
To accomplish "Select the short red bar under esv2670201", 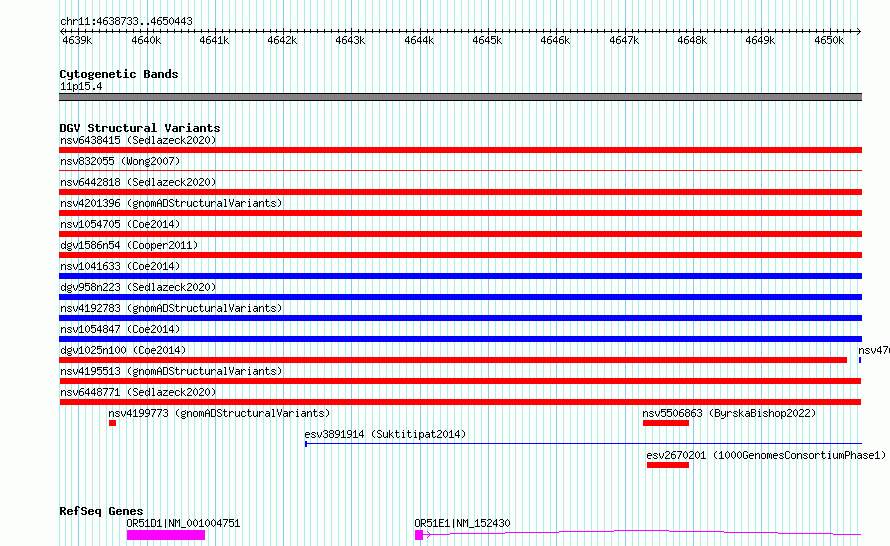I will coord(668,465).
